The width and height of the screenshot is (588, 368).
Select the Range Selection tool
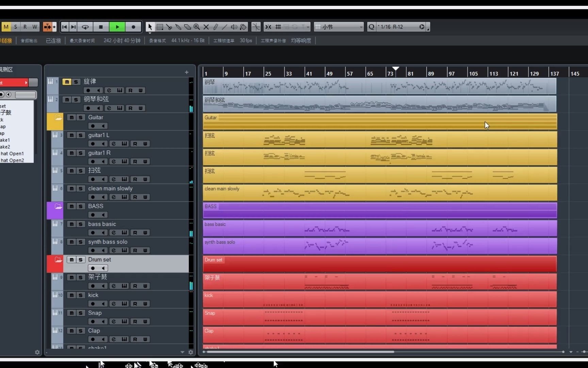tap(160, 27)
